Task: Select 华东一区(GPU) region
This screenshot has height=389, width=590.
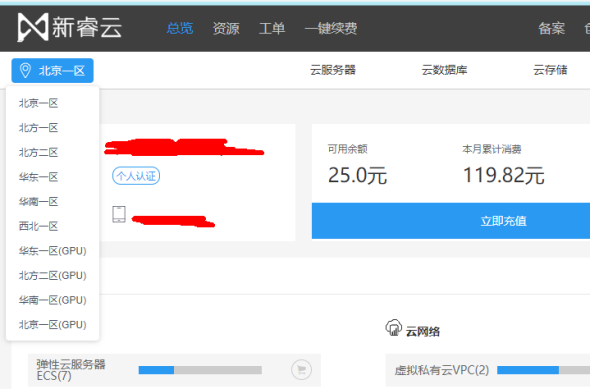Action: pos(53,251)
